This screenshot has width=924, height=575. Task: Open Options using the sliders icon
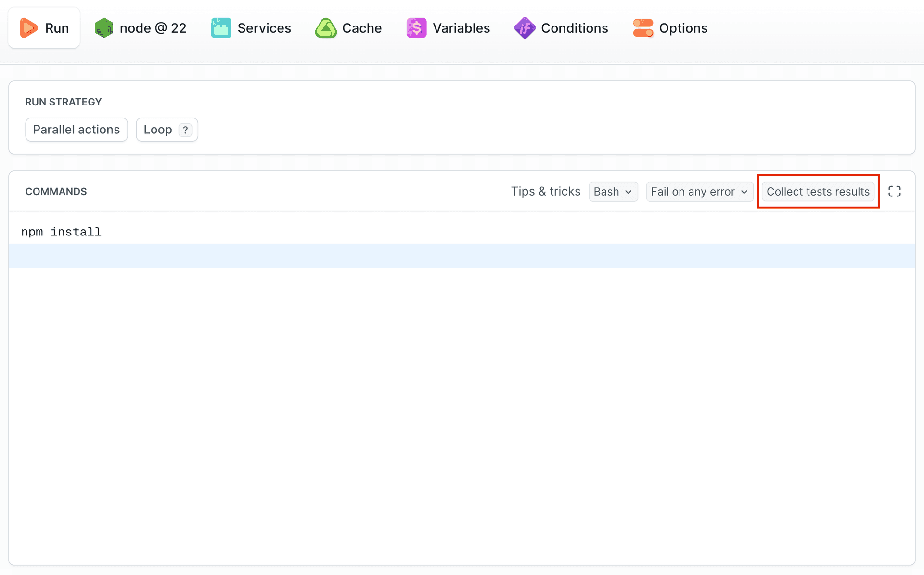point(643,27)
